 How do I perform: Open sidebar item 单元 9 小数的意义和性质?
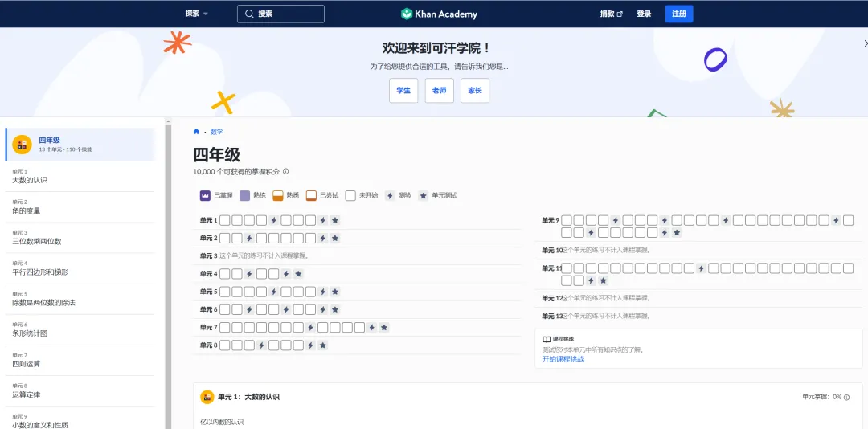coord(80,418)
